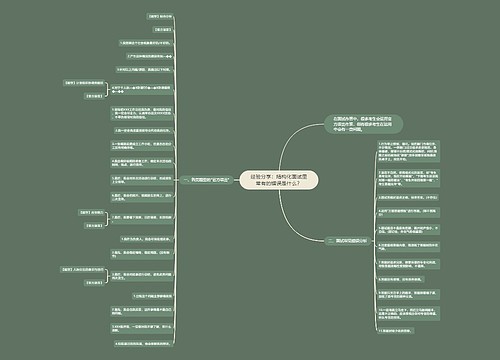Select the bottom-most node in the left branch
Viewport: 500px width, 360px height.
pos(143,343)
